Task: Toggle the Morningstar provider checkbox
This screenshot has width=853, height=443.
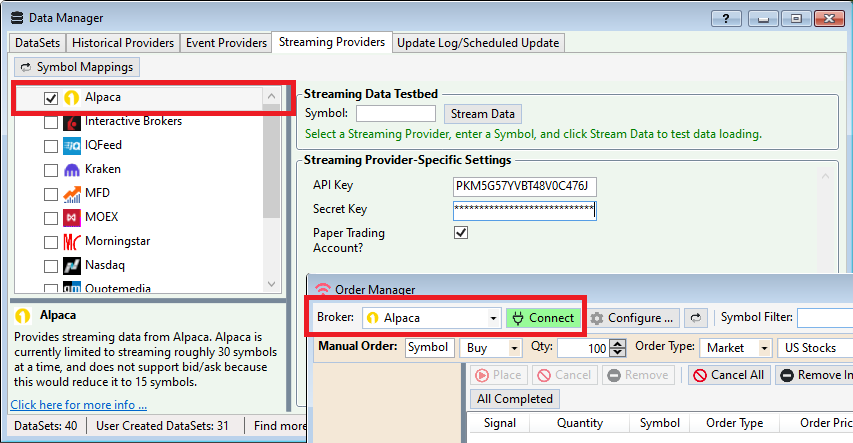Action: tap(51, 242)
